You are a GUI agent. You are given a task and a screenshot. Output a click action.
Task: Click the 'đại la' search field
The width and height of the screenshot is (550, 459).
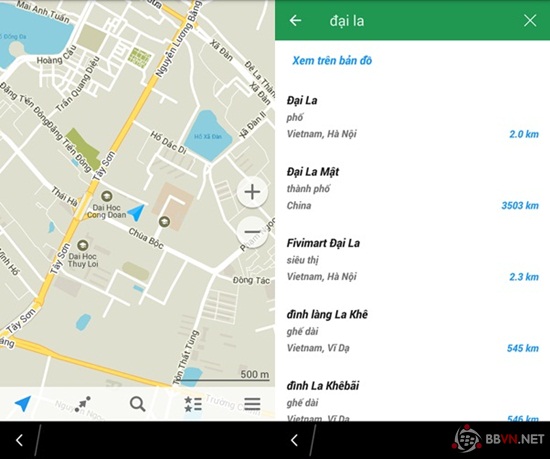coord(414,20)
